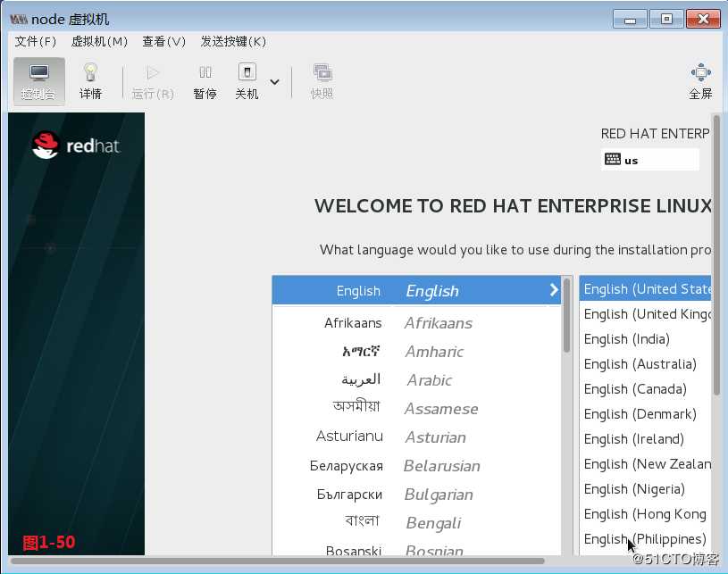
Task: Open the snapshots (快照) icon
Action: [322, 81]
